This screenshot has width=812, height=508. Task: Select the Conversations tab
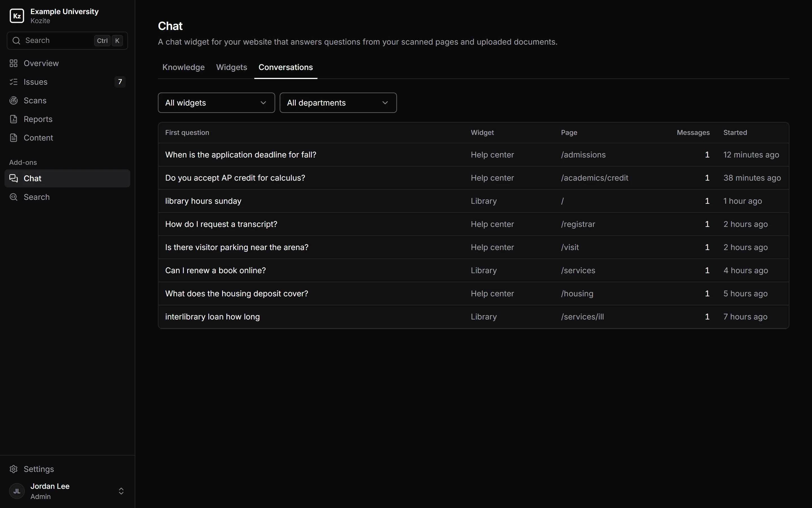click(286, 67)
